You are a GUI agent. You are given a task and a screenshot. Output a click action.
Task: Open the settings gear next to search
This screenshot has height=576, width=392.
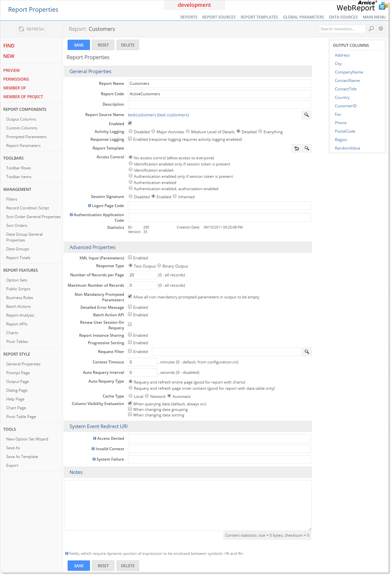(x=381, y=29)
